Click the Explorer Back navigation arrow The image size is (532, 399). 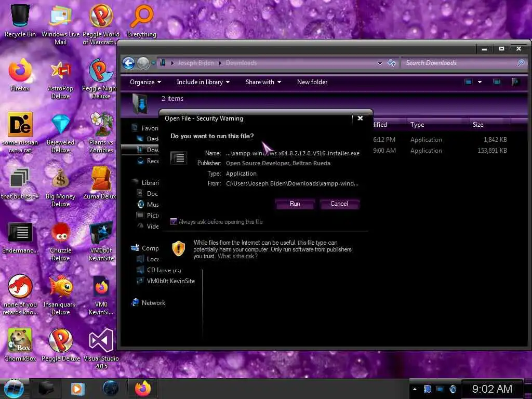129,63
